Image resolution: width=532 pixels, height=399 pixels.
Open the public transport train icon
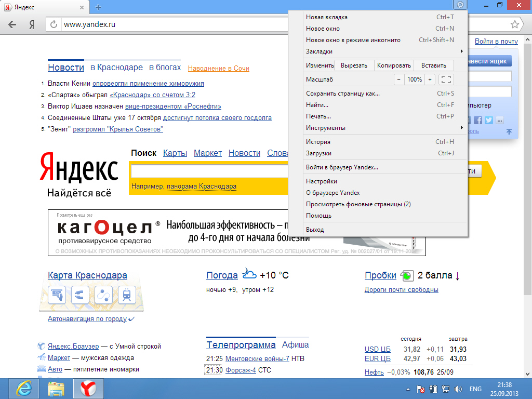pyautogui.click(x=127, y=295)
